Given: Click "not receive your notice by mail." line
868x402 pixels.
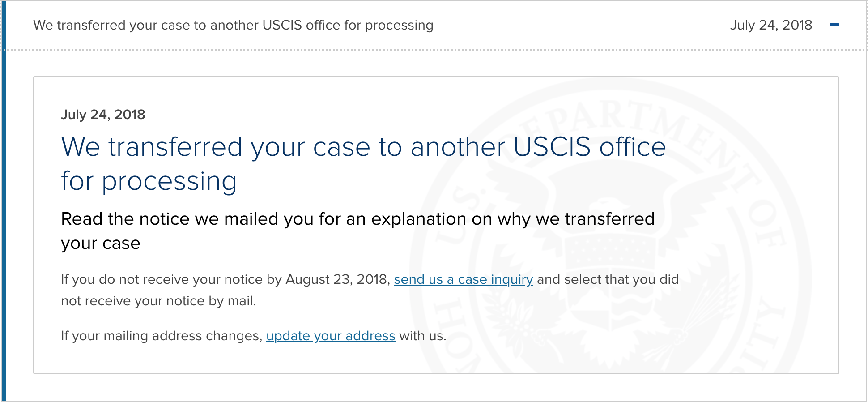Looking at the screenshot, I should [158, 301].
